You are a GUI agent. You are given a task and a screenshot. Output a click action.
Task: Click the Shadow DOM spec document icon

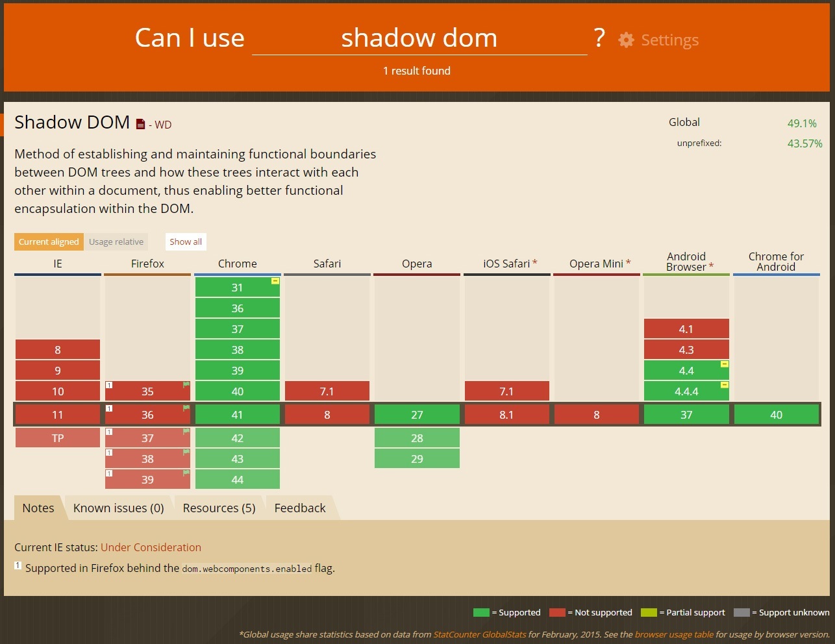[140, 124]
